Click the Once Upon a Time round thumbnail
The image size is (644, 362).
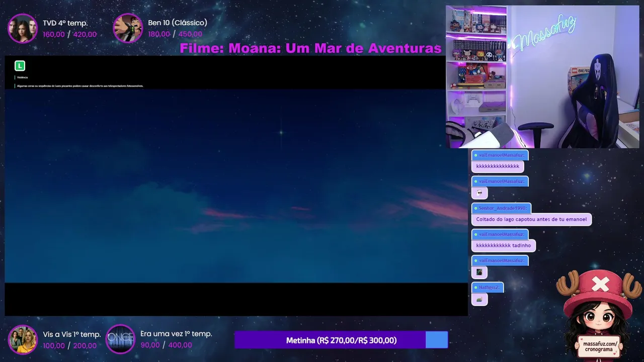(121, 339)
